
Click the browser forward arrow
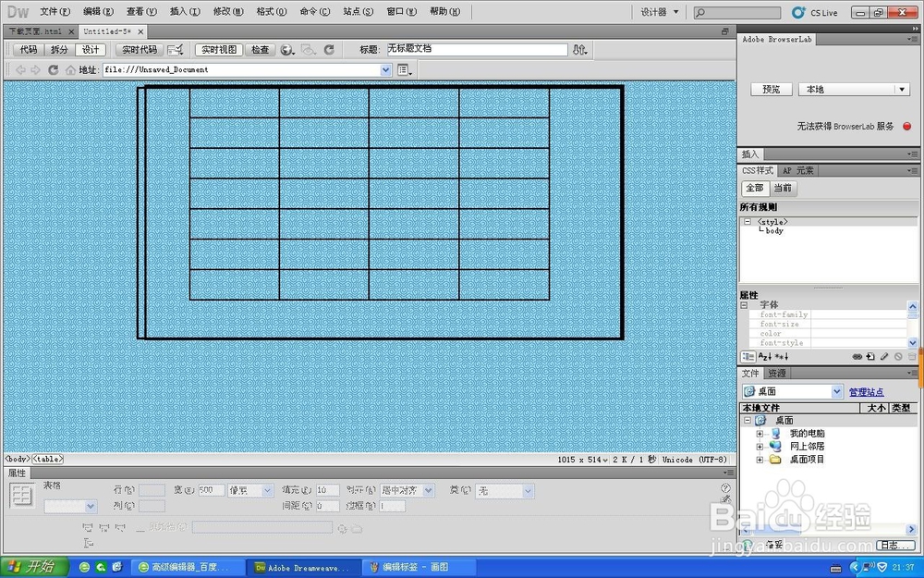pyautogui.click(x=35, y=69)
